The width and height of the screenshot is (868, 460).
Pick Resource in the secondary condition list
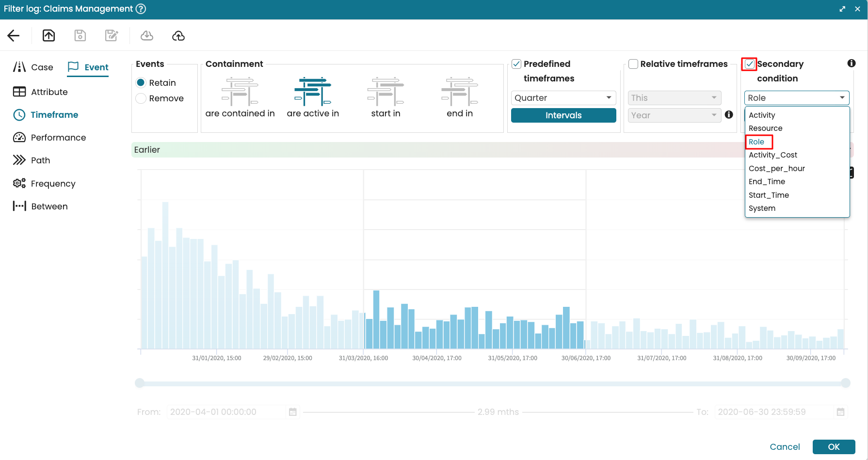tap(765, 128)
